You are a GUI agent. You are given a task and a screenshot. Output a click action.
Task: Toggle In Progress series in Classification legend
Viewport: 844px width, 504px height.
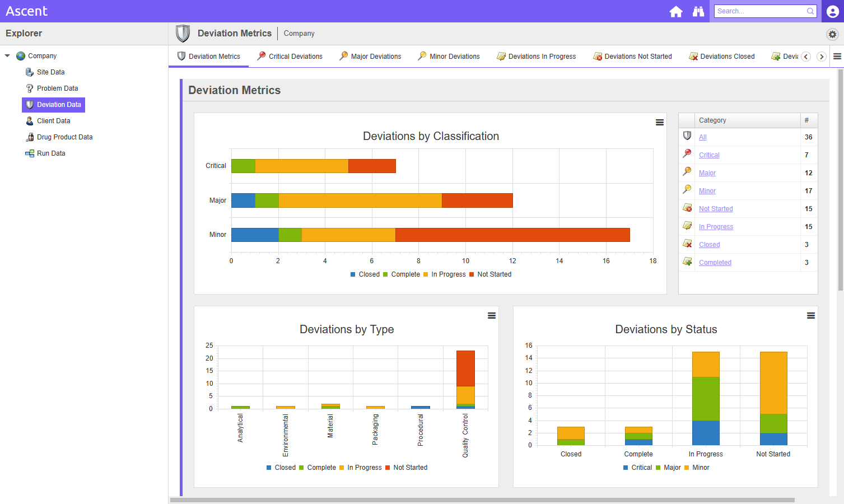click(445, 274)
